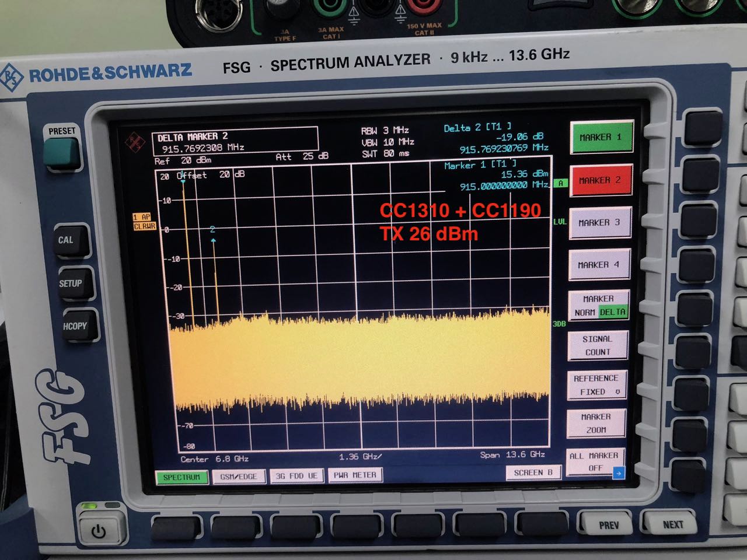Select marker 1 triangle on the trace
Viewport: 747px width, 560px height.
(183, 181)
